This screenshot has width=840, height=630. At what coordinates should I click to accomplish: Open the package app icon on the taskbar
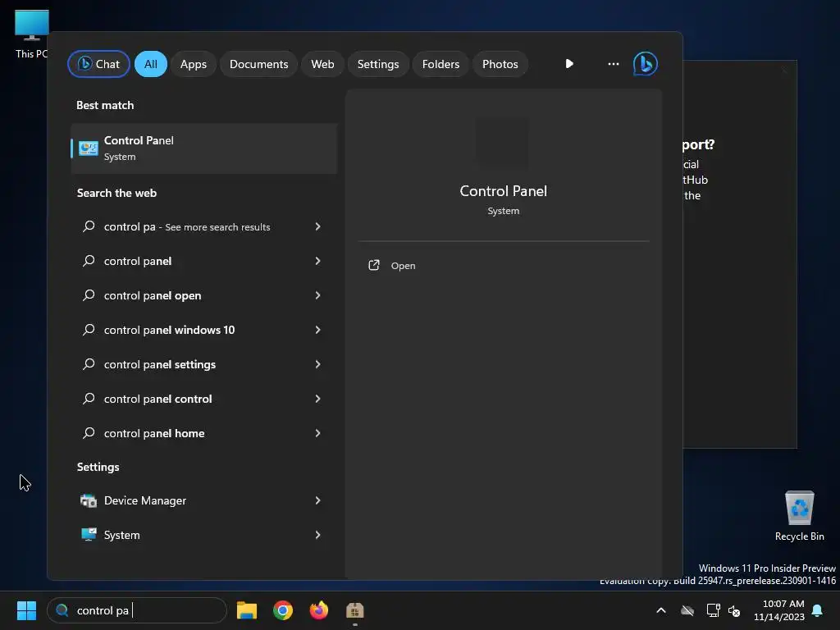[x=354, y=610]
